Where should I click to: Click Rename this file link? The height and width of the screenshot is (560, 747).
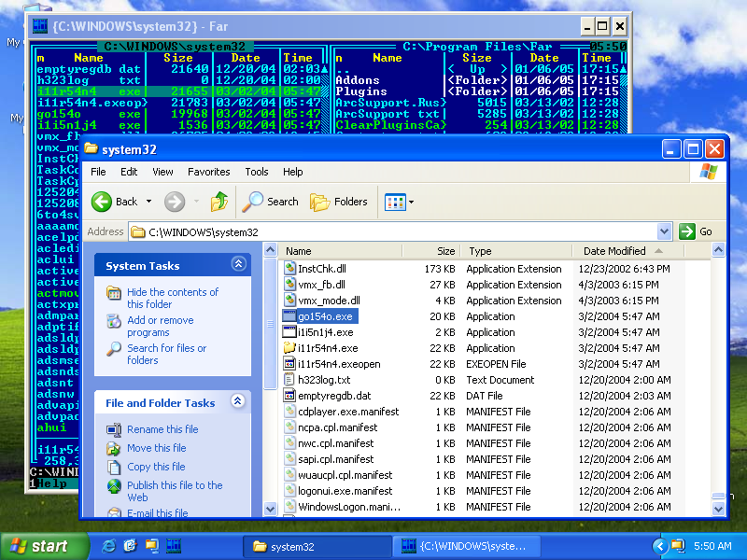click(162, 429)
